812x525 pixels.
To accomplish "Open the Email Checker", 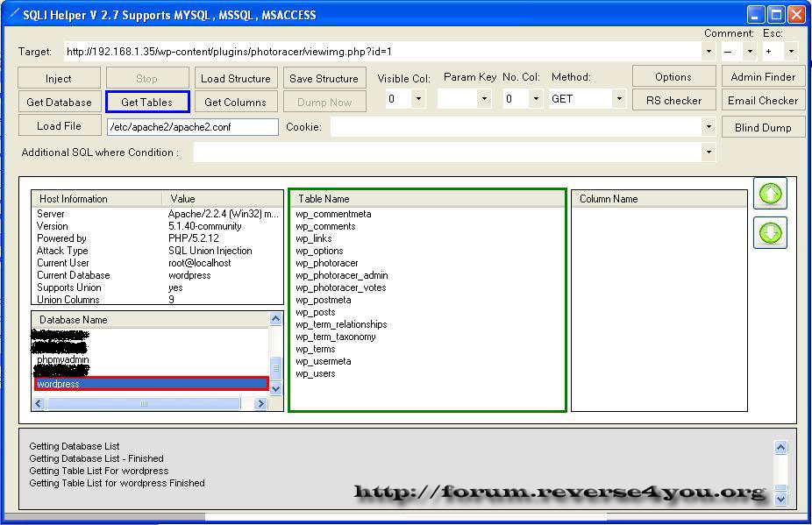I will (x=763, y=101).
